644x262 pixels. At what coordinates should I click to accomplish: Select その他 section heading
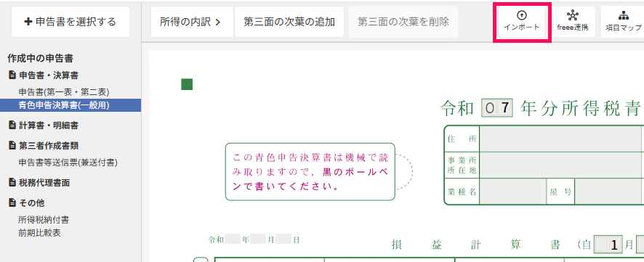coord(32,203)
